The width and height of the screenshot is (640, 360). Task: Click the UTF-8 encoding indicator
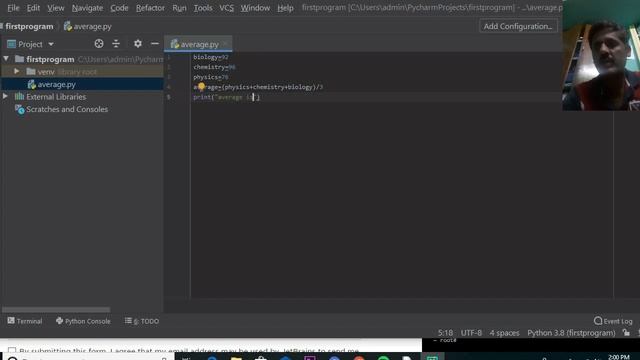[x=471, y=333]
